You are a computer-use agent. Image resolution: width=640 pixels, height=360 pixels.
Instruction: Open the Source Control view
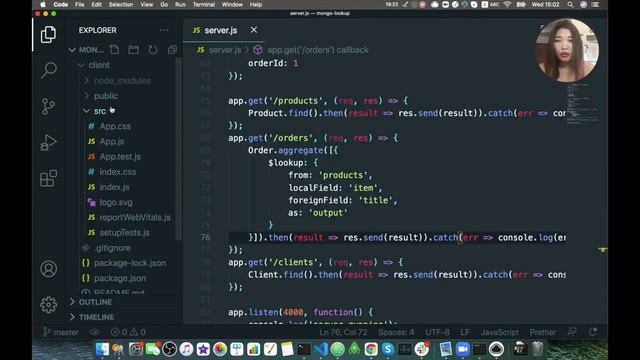coord(48,106)
